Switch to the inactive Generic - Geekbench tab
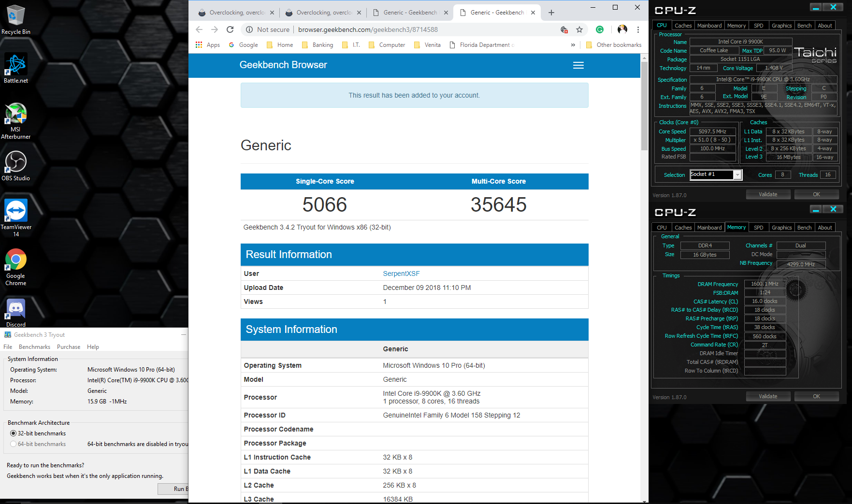The image size is (852, 504). 410,13
